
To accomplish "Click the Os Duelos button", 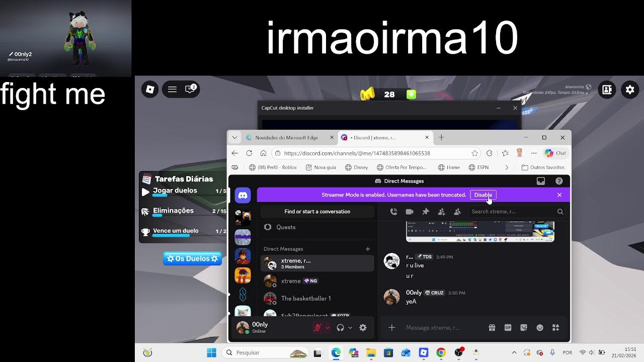I will pos(192,258).
